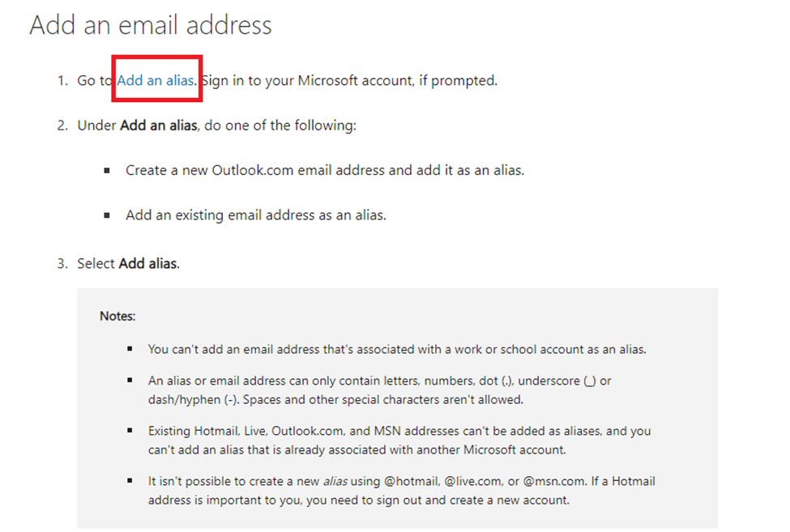
Task: Click the bullet before Create a new Outlook.com
Action: click(x=107, y=171)
